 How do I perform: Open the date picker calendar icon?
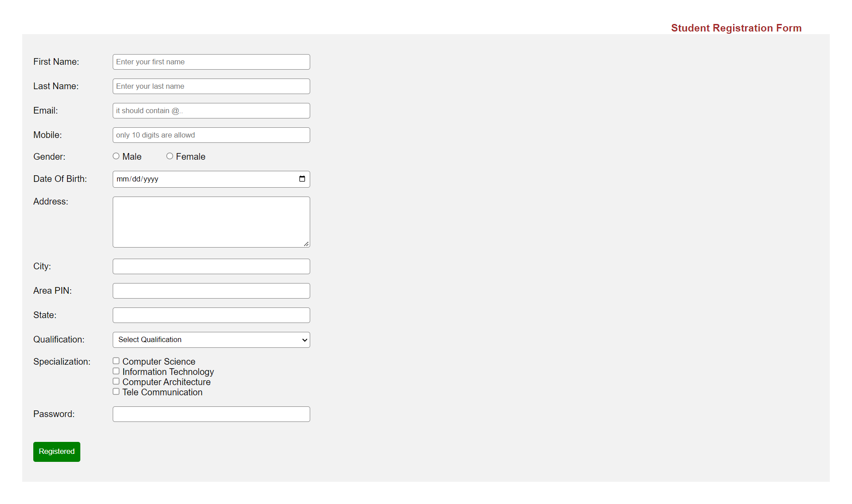pos(302,179)
